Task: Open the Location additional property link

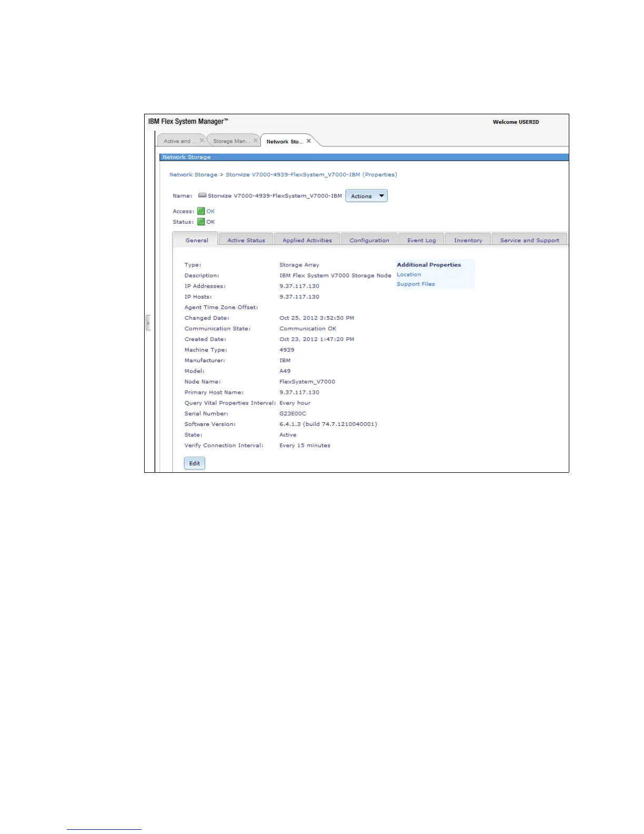Action: click(409, 274)
